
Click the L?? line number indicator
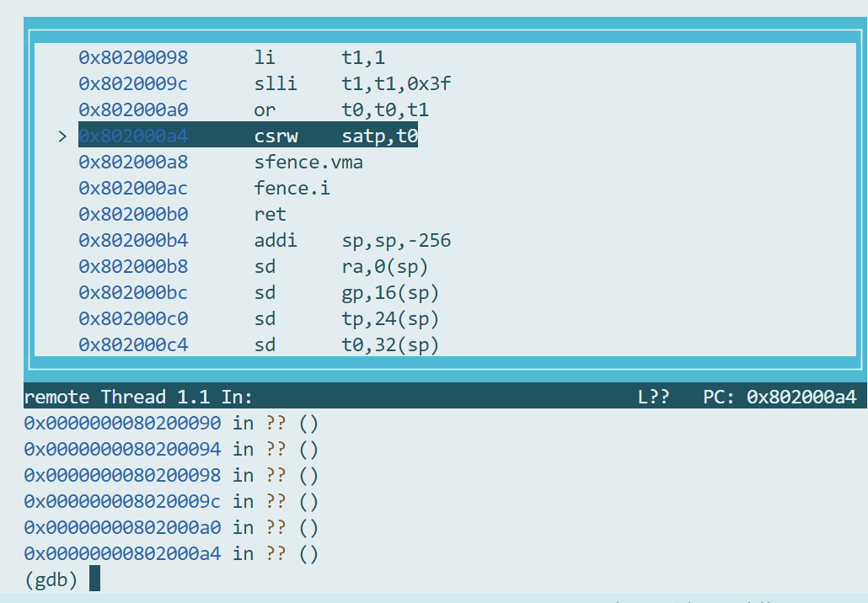point(653,397)
